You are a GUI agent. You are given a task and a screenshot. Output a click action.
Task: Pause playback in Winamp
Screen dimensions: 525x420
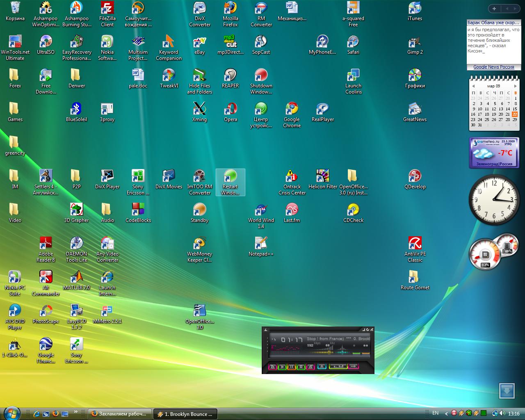click(292, 367)
